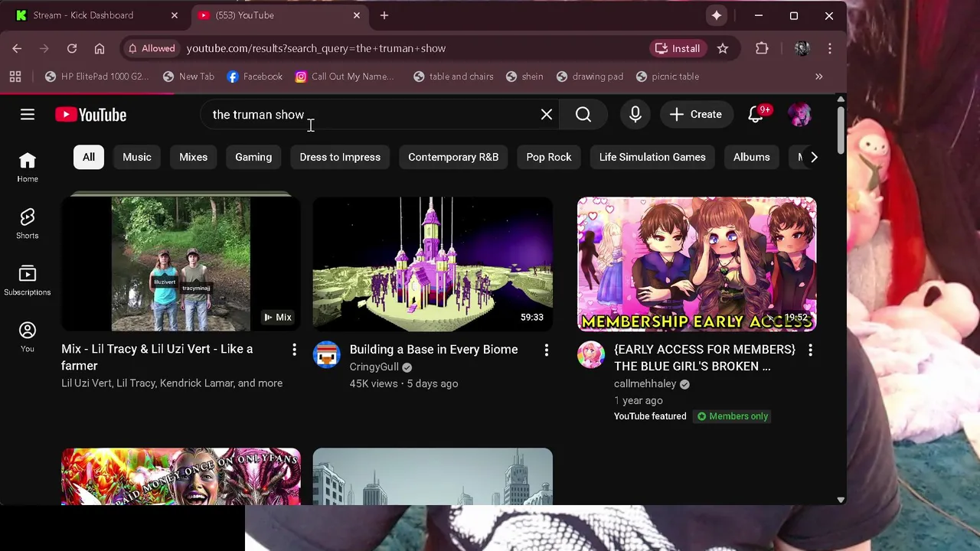This screenshot has width=980, height=551.
Task: Open the picnic table bookmark
Action: 668,77
